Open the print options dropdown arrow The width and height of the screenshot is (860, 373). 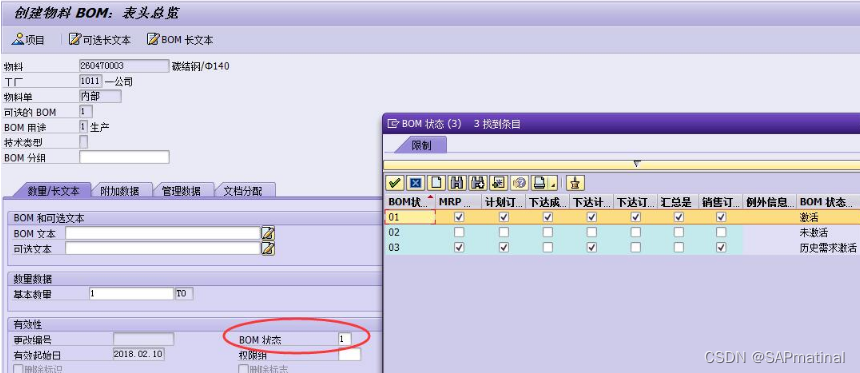pos(554,184)
